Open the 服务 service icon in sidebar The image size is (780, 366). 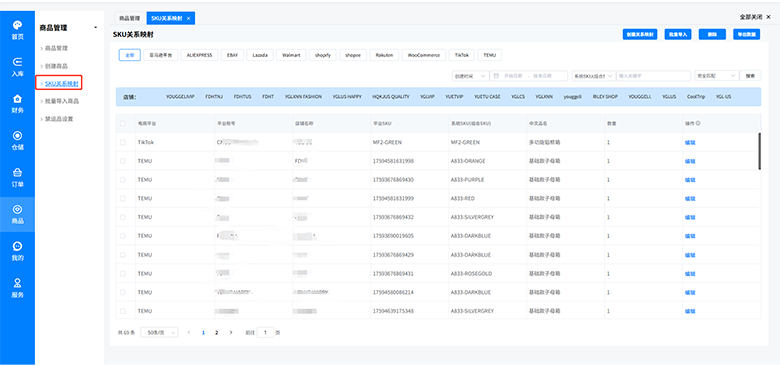coord(17,283)
